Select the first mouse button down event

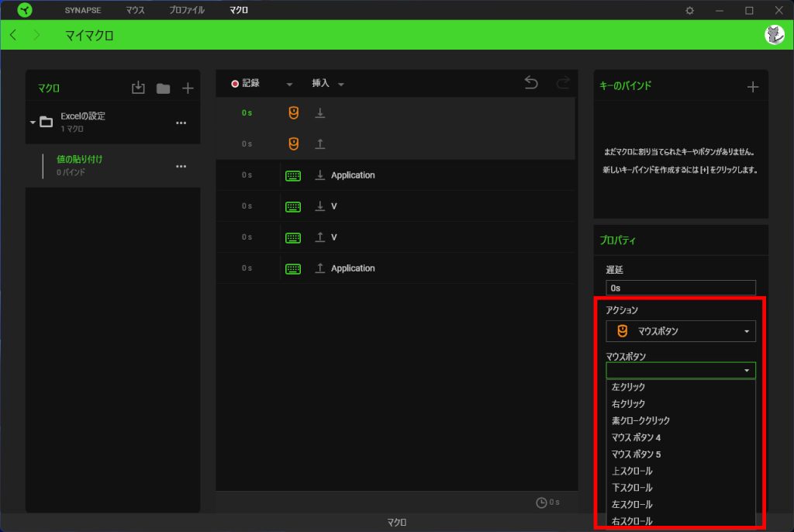pos(395,112)
